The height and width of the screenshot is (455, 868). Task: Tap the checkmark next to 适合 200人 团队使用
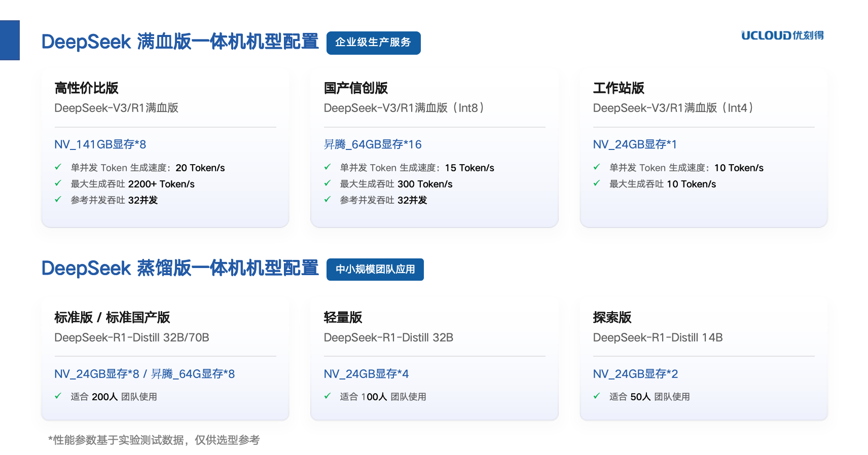point(58,396)
